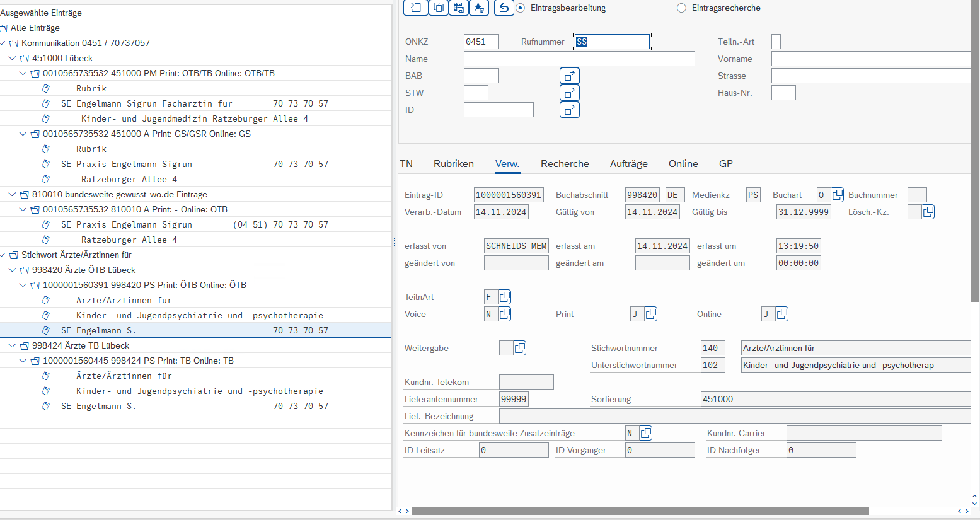This screenshot has width=980, height=520.
Task: Click the horizontal scrollbar of detail panel
Action: pos(640,511)
